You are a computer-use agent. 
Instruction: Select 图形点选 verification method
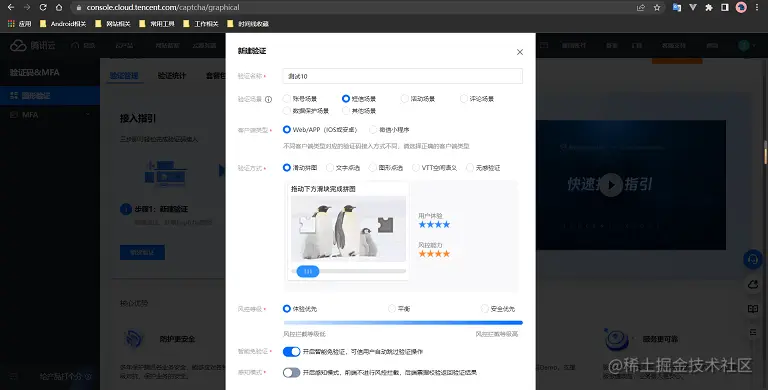(373, 168)
